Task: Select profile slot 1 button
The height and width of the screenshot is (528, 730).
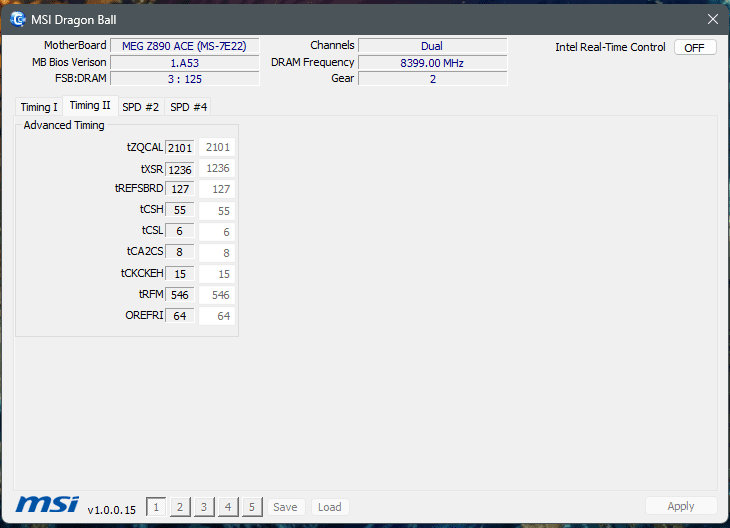Action: point(156,507)
